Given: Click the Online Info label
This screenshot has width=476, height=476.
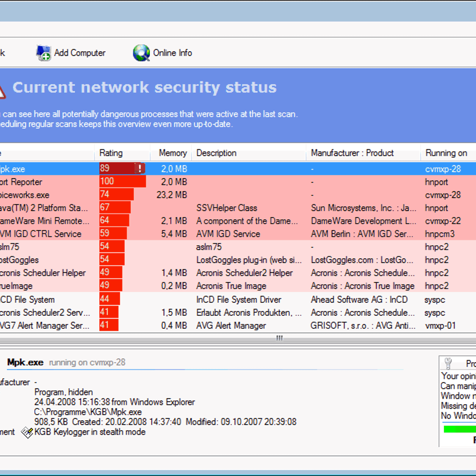Looking at the screenshot, I should 173,53.
